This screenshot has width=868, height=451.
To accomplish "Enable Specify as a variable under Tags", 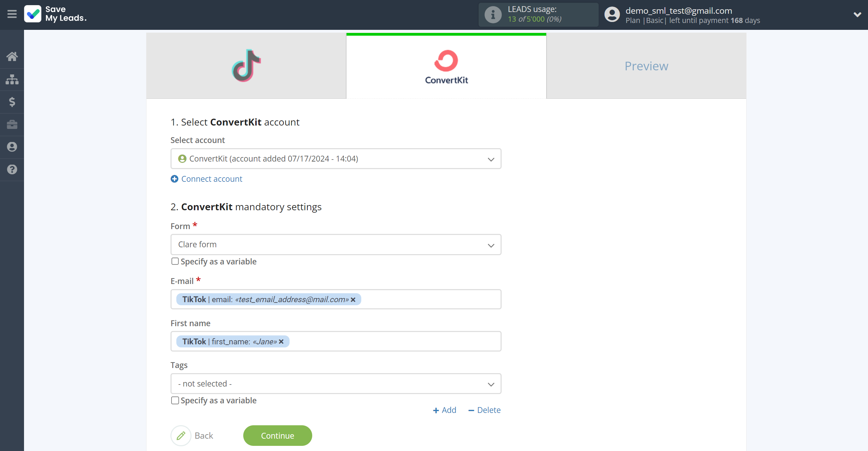I will click(175, 400).
